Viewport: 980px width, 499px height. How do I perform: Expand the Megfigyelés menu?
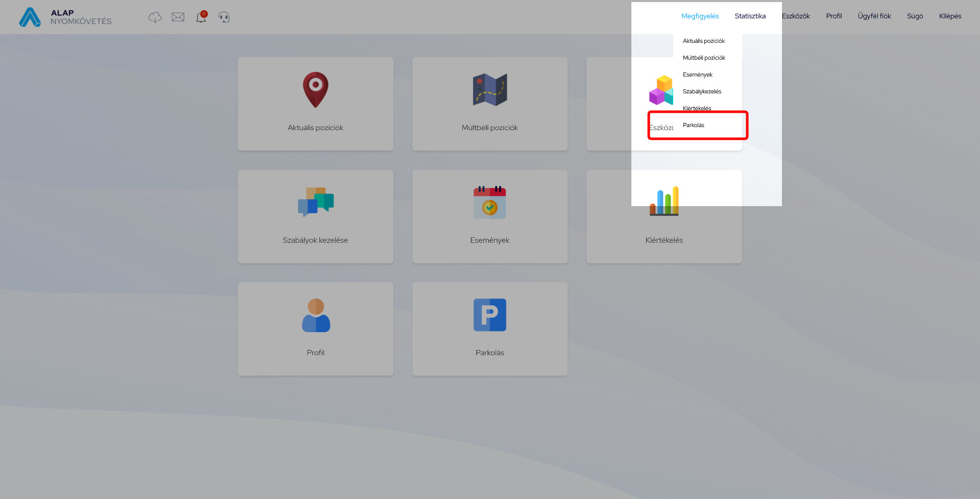click(700, 16)
